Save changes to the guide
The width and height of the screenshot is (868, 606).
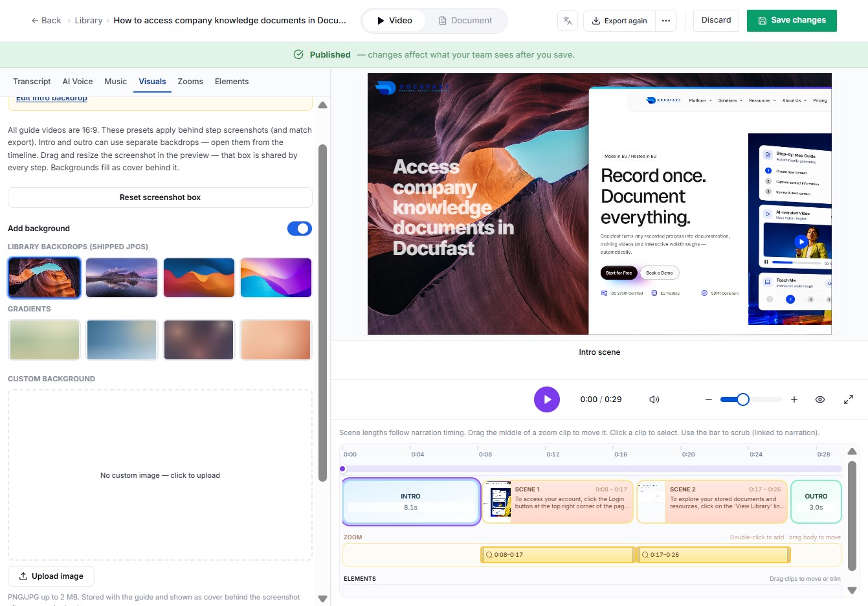792,20
